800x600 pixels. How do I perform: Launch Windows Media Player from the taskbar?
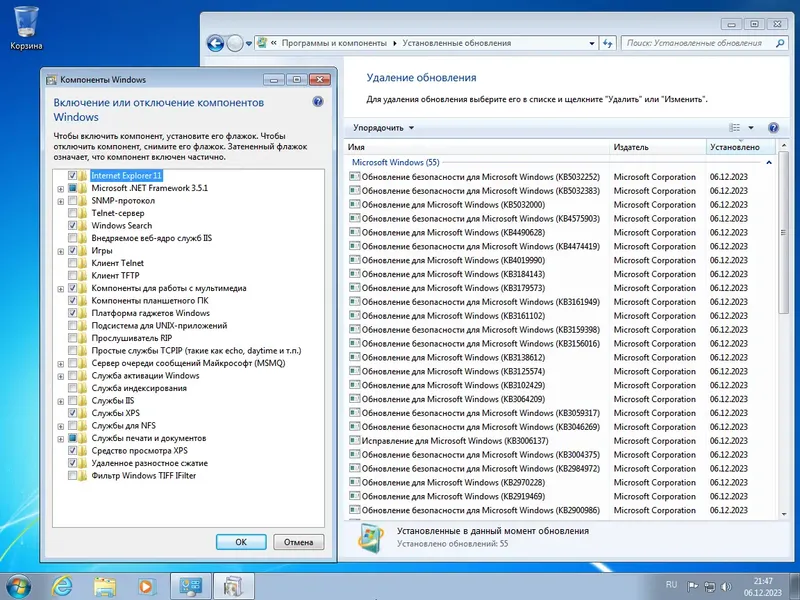tap(146, 587)
